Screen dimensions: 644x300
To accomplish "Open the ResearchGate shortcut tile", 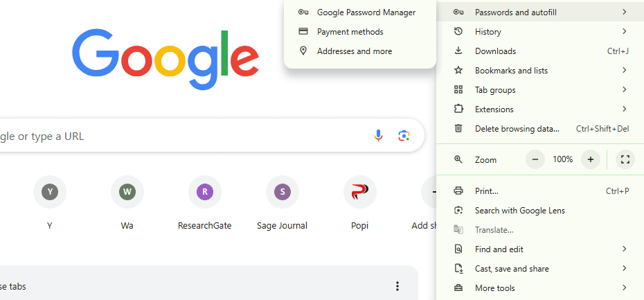I will pos(204,204).
